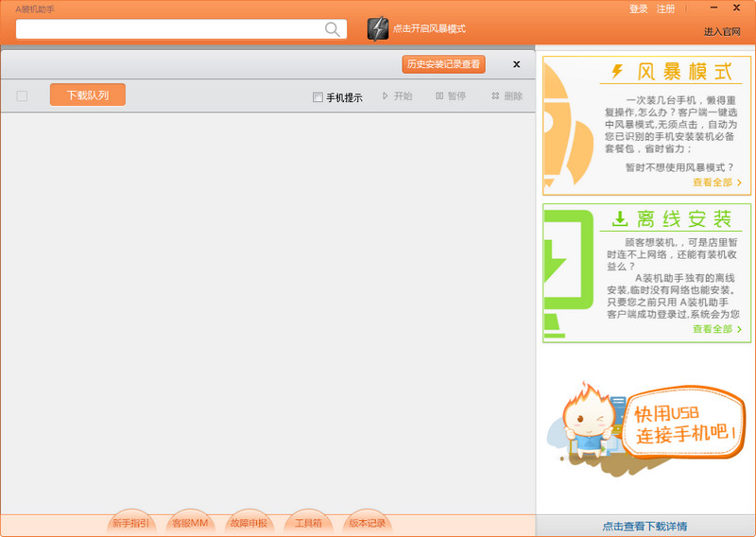756x537 pixels.
Task: Start downloads with 开始 play icon
Action: click(x=385, y=96)
